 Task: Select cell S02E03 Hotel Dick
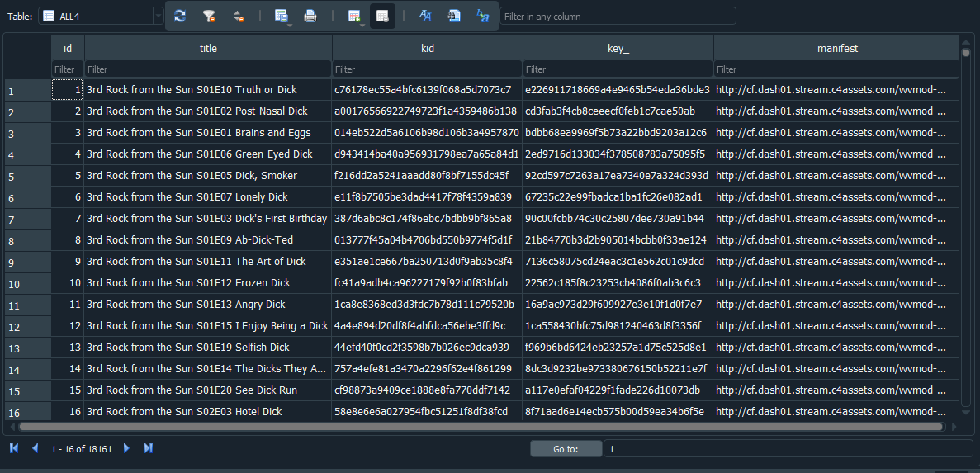point(208,411)
